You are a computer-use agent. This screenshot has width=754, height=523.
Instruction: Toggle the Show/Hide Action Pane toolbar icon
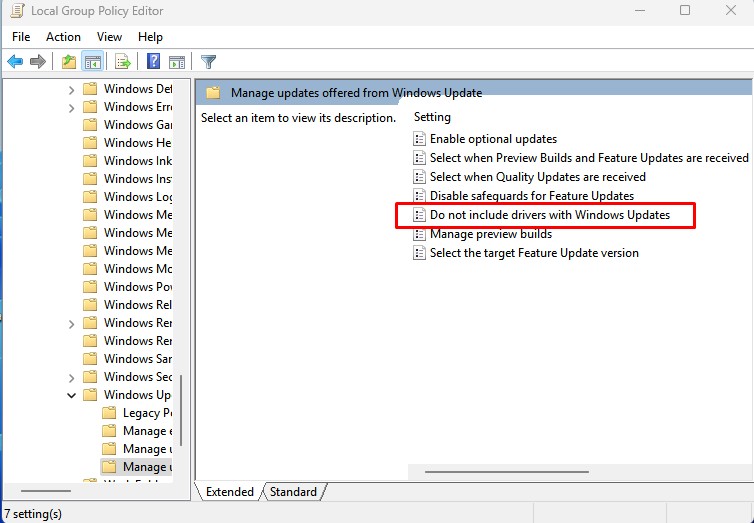pos(177,62)
